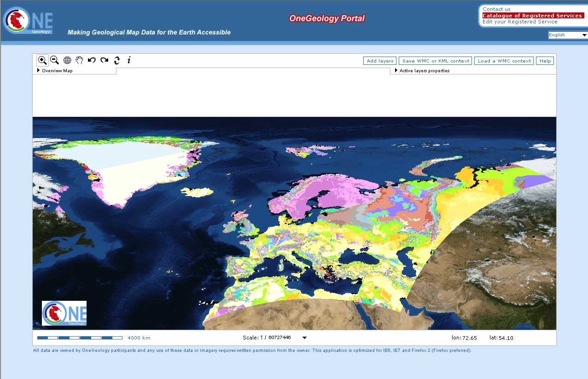Select the zoom out magnifier tool
This screenshot has height=379, width=588.
click(54, 60)
